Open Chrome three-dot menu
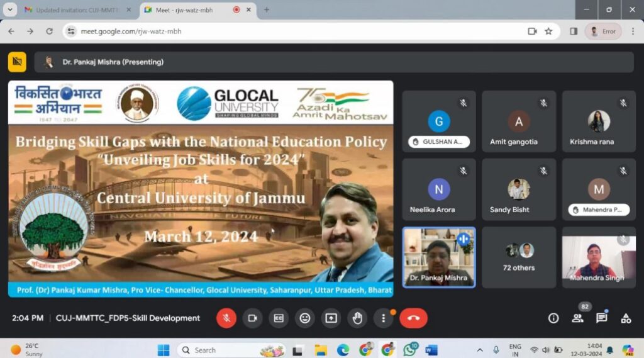644x358 pixels. point(633,31)
